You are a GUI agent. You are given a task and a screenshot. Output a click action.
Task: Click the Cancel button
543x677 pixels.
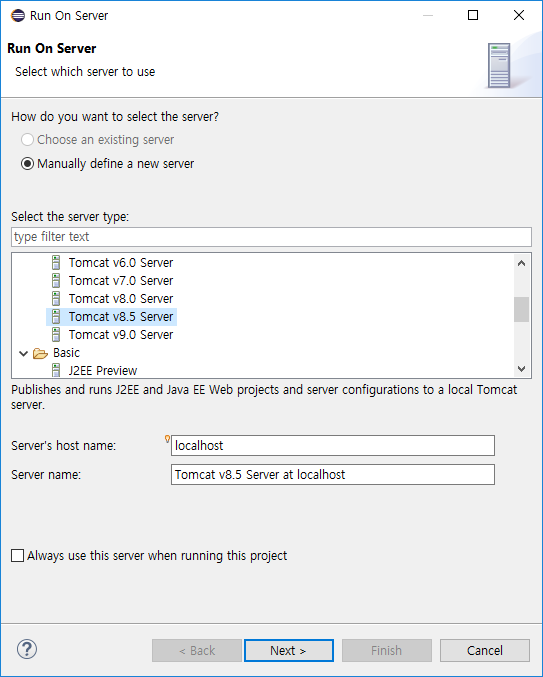point(485,650)
